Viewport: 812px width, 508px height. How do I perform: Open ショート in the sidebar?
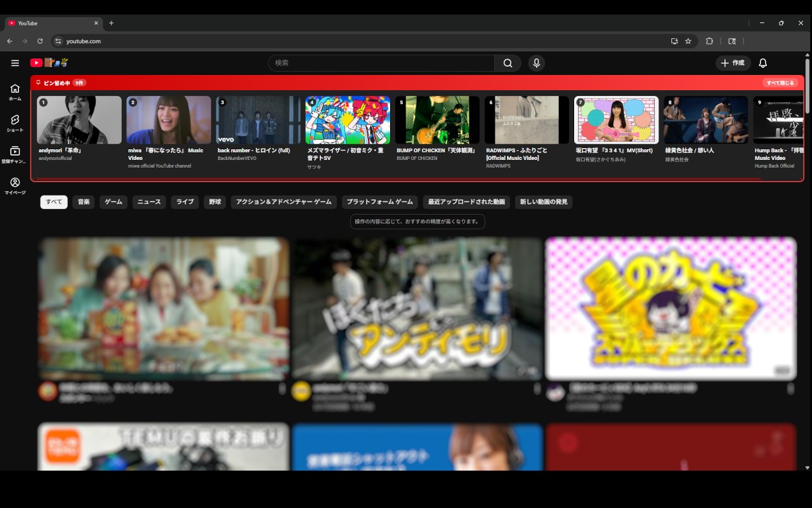pyautogui.click(x=15, y=124)
